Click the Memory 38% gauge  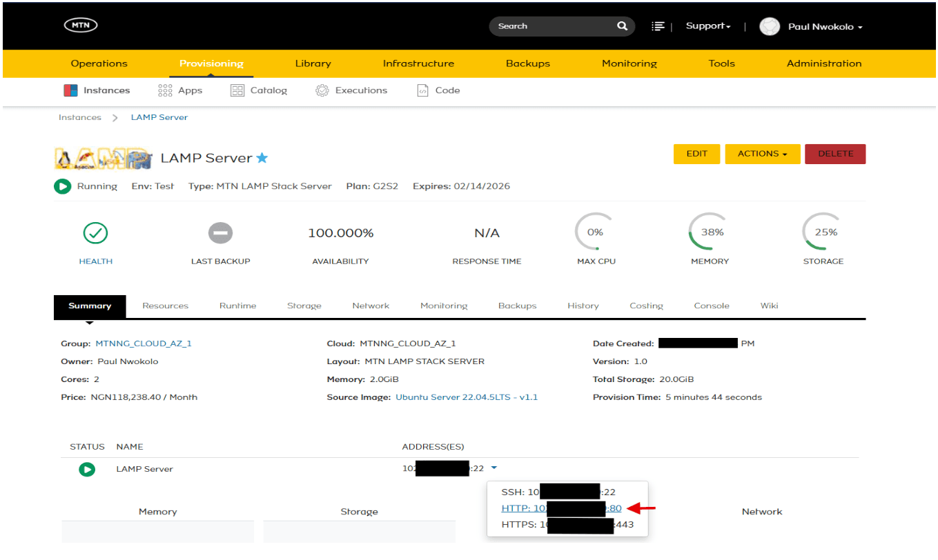coord(710,233)
